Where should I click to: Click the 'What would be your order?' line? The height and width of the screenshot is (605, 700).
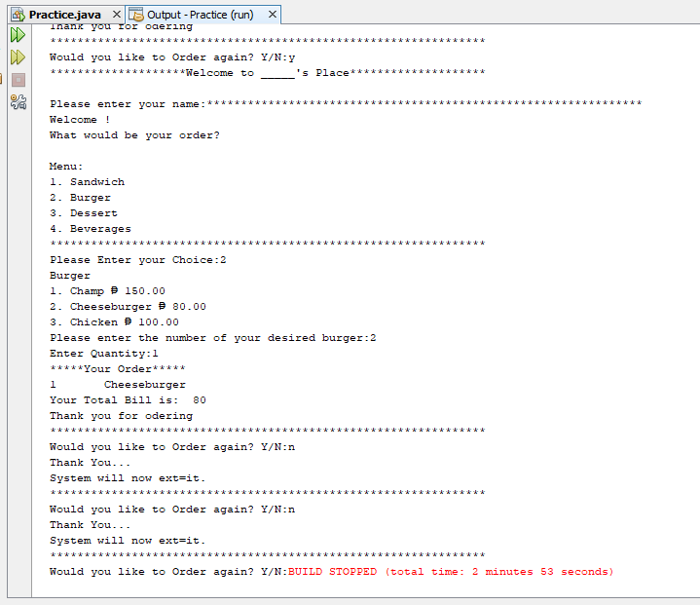pyautogui.click(x=134, y=135)
